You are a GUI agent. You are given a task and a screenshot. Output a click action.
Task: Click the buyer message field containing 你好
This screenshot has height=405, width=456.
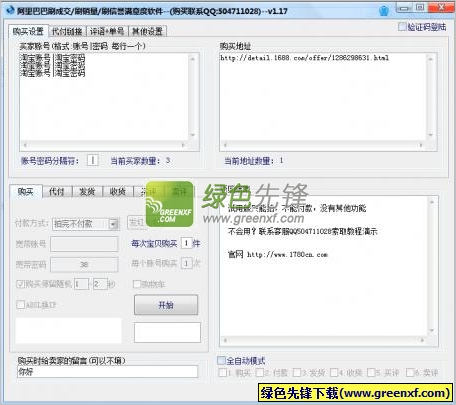point(107,372)
